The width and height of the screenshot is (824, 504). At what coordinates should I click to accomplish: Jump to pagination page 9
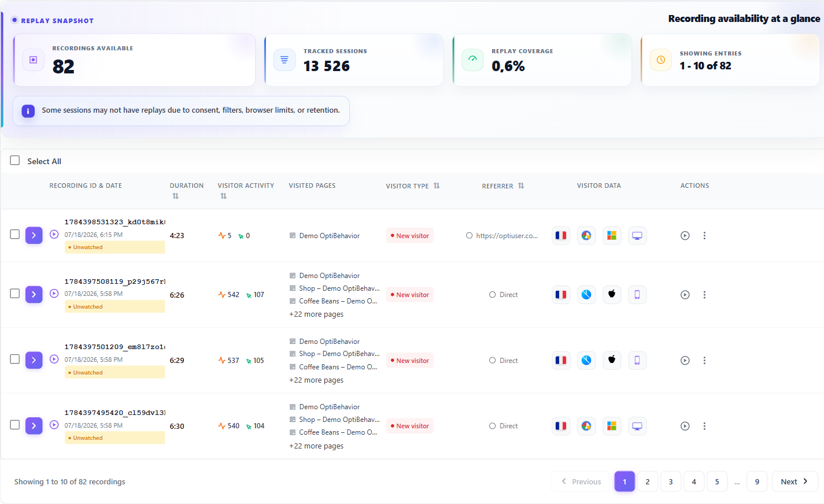point(757,481)
